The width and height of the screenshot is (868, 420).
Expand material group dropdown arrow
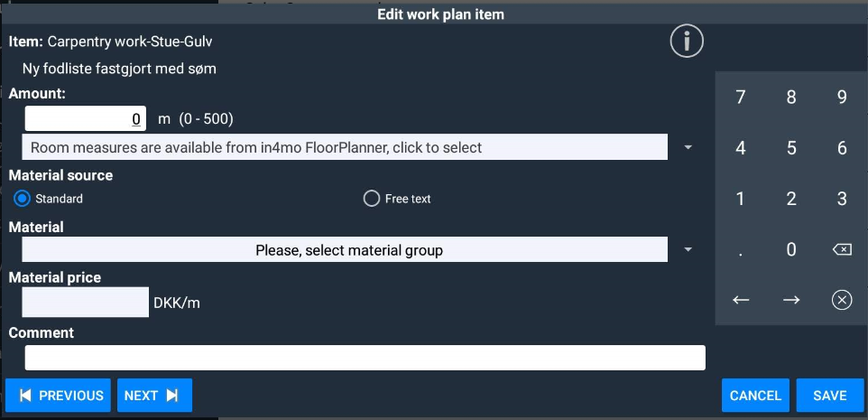688,250
